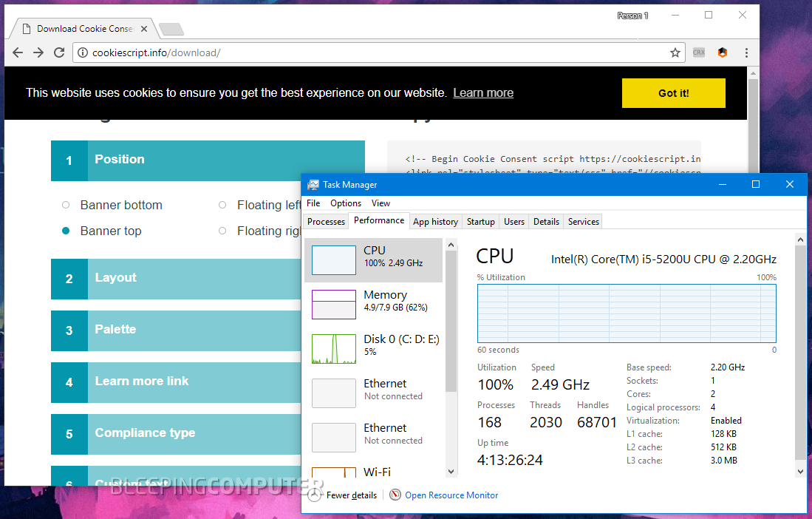Click the Virtualization Enabled value
Viewport: 812px width, 519px height.
726,421
